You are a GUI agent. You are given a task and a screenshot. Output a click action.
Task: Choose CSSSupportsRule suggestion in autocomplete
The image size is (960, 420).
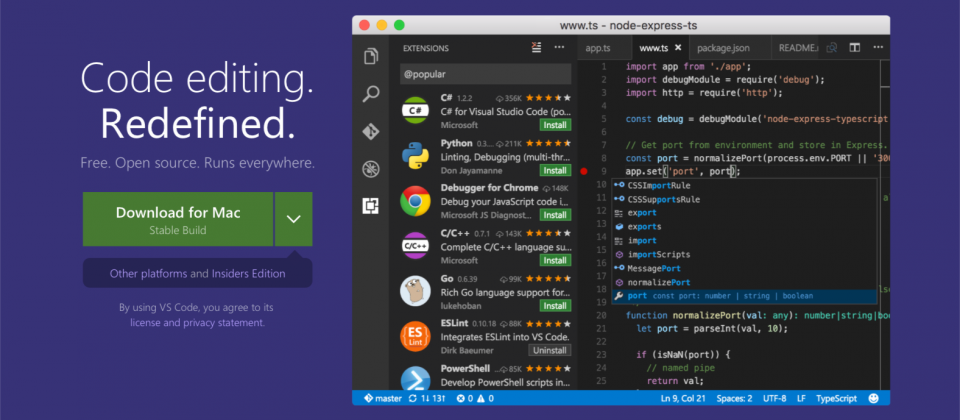(x=744, y=199)
